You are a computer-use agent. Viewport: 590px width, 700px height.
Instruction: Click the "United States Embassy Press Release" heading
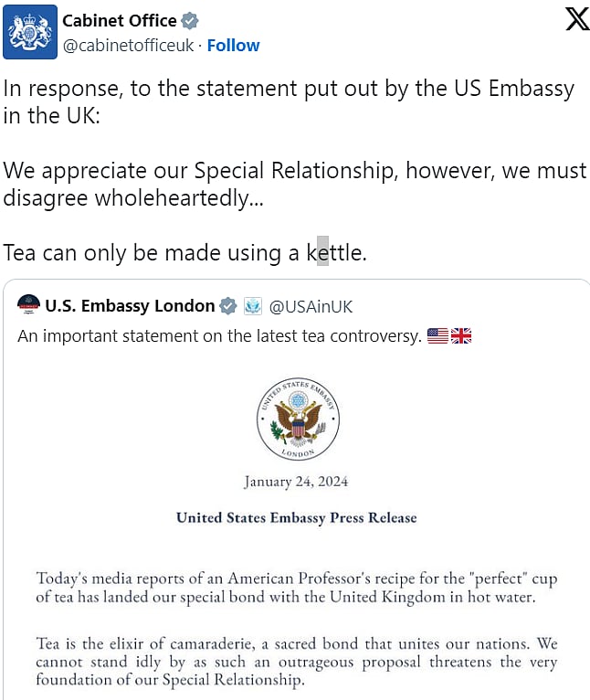click(296, 517)
